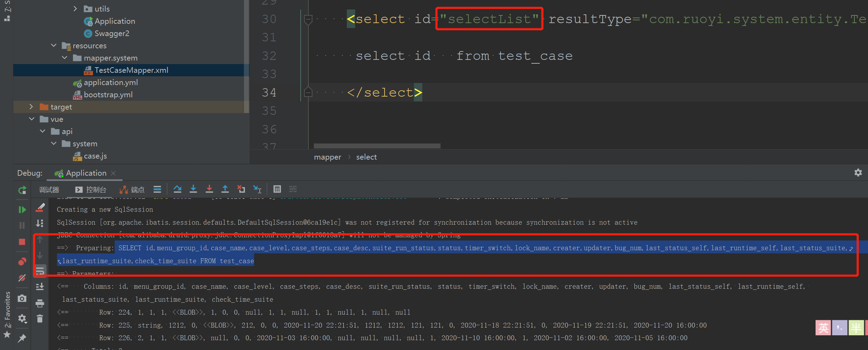
Task: Switch to the 调试器 debugger tab
Action: coord(49,190)
